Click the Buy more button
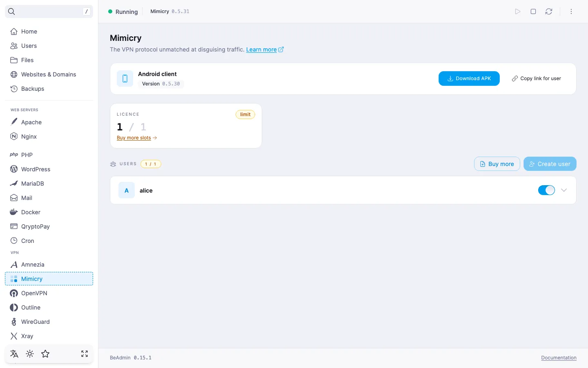The height and width of the screenshot is (368, 588). pyautogui.click(x=497, y=164)
